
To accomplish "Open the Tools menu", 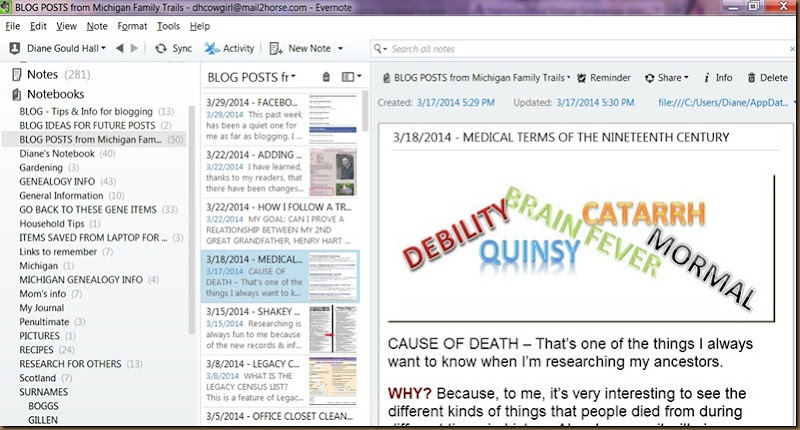I will pyautogui.click(x=168, y=26).
